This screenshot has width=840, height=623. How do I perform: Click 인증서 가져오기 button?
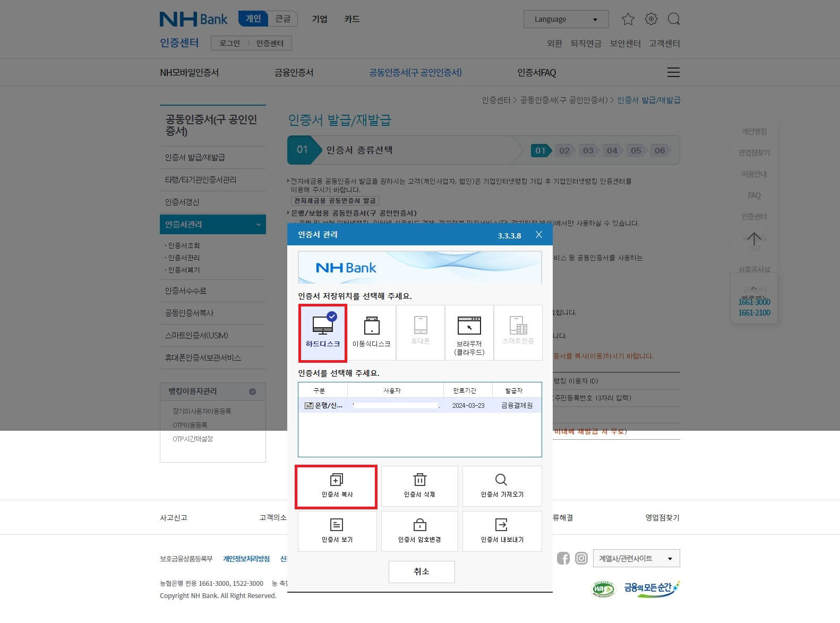502,486
